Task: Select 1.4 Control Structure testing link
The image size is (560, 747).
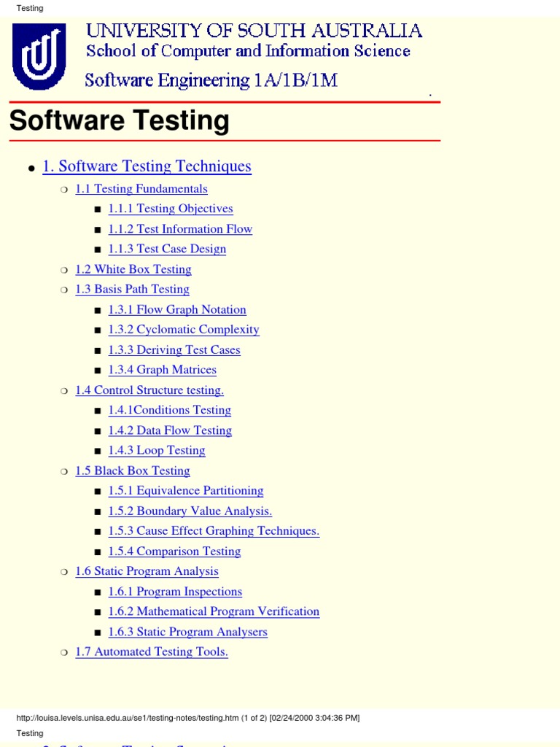Action: point(149,390)
